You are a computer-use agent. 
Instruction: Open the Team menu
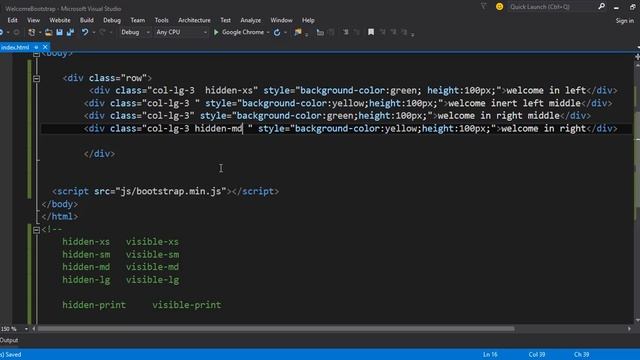coord(138,20)
